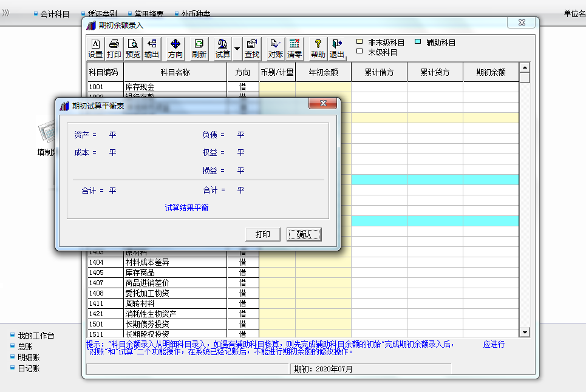Click the 应进行 text in the hint
Viewport: 586px width, 392px height.
tap(494, 344)
